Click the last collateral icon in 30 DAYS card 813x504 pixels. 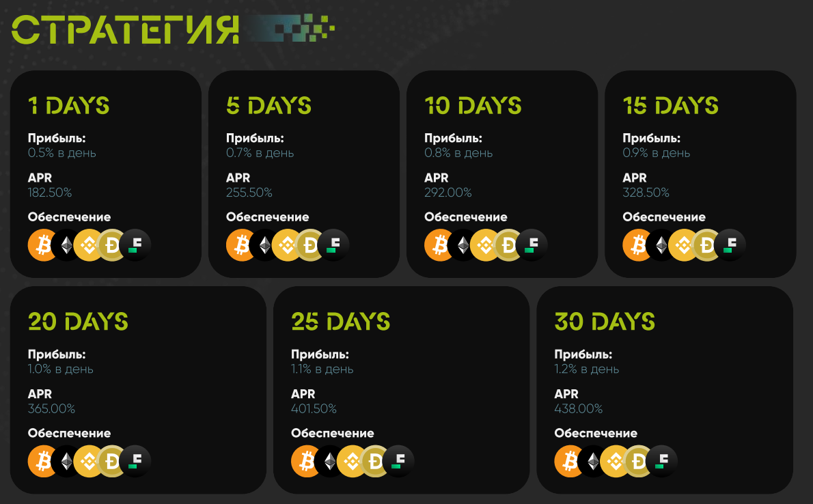661,461
